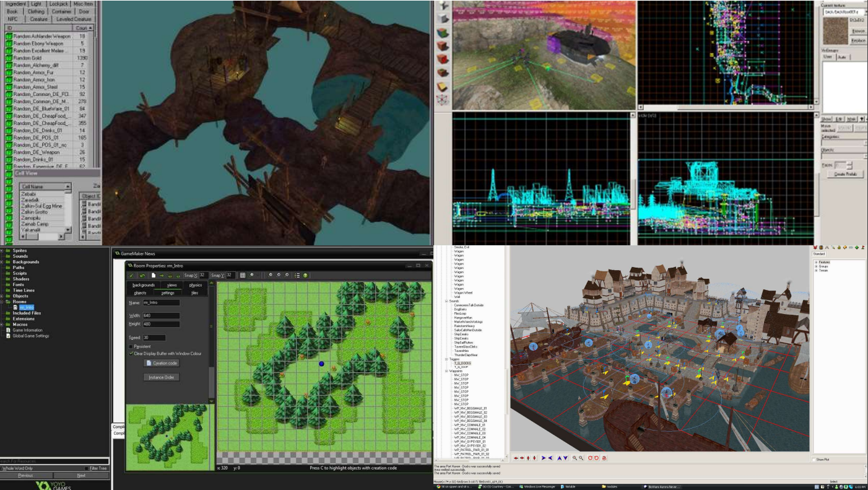Click the undo arrow in room editor toolbar
This screenshot has height=490, width=868.
(142, 275)
